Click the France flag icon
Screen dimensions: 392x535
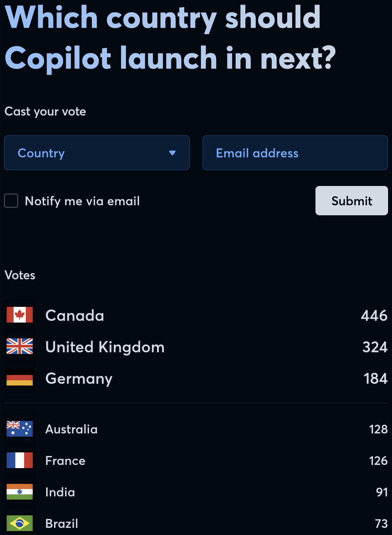point(20,460)
